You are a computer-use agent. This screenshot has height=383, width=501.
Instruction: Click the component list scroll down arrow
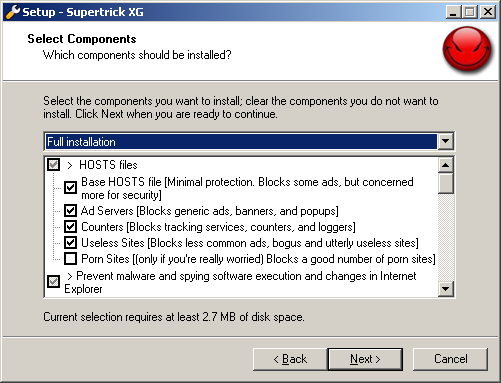[446, 289]
